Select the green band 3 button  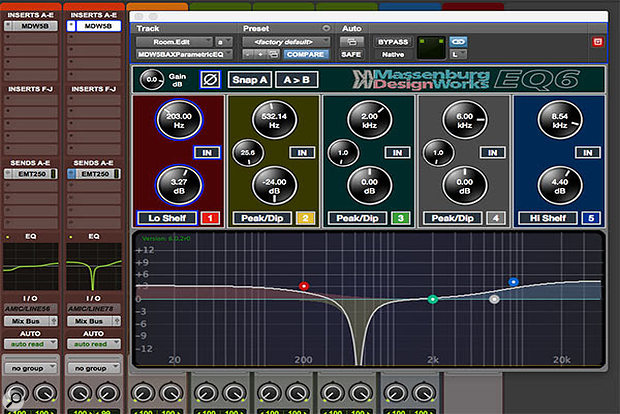(x=401, y=218)
